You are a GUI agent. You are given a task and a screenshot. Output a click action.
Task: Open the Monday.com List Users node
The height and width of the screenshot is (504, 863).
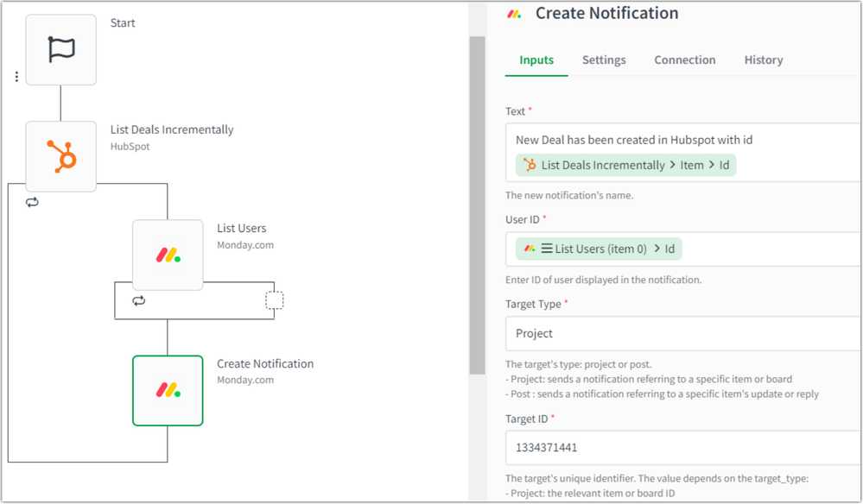[x=168, y=255]
